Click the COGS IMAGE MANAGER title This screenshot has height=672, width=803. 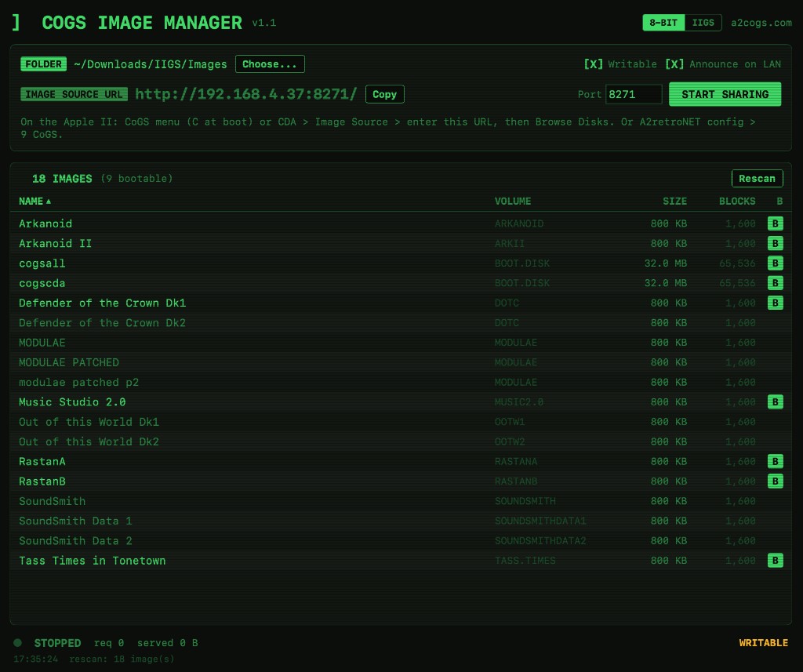[142, 23]
